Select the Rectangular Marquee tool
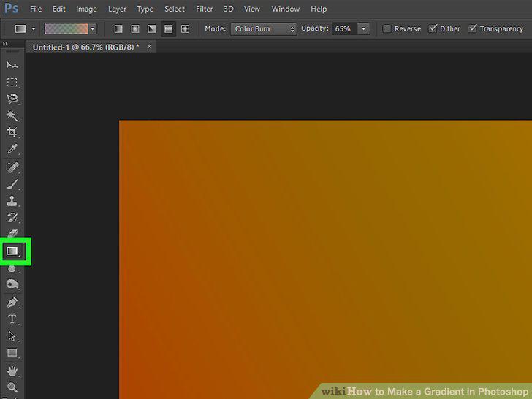Image resolution: width=532 pixels, height=399 pixels. (x=12, y=82)
